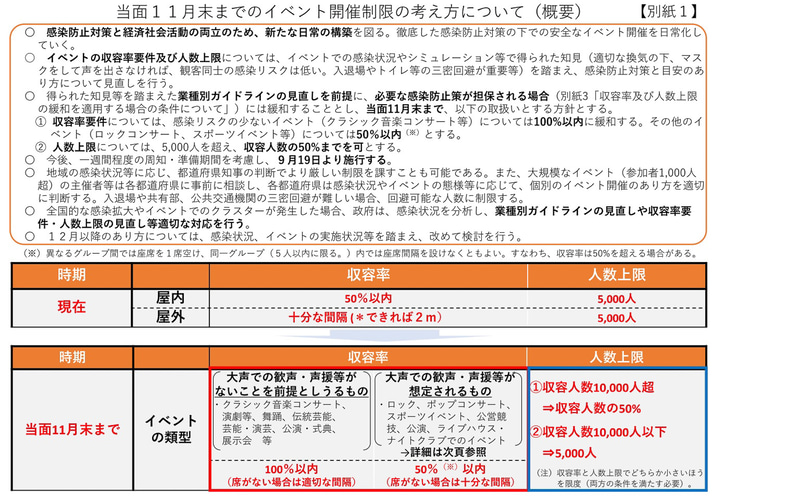
Task: Click the '当面11月末まで' period cell
Action: coord(72,430)
